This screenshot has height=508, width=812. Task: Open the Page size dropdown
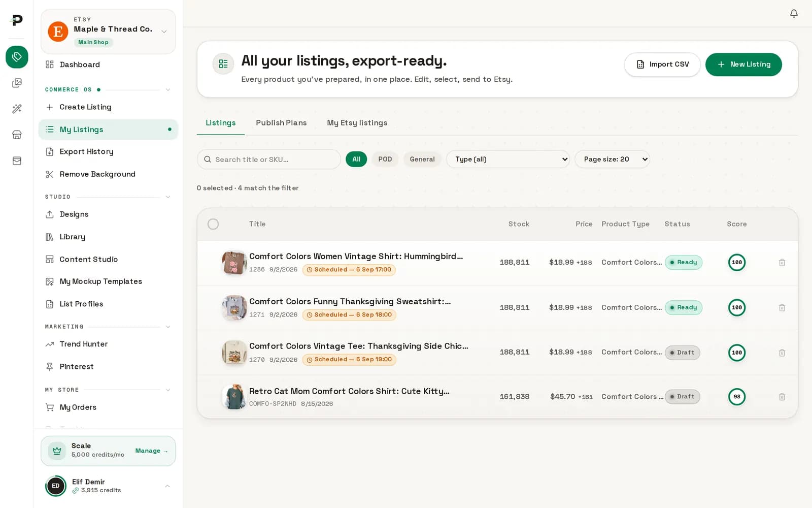(612, 159)
